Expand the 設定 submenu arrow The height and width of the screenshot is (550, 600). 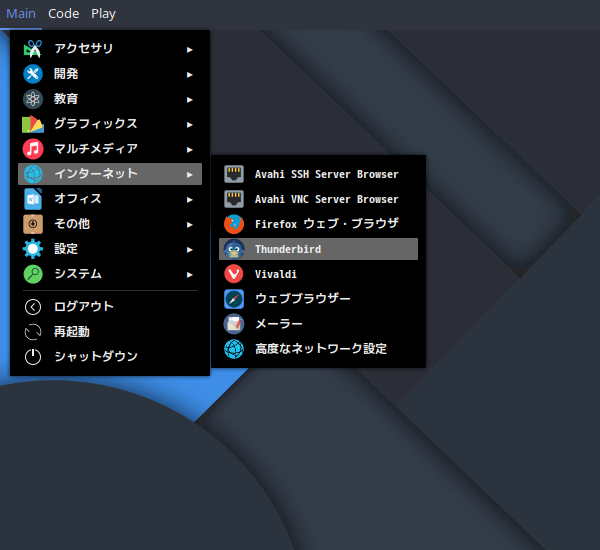click(189, 250)
